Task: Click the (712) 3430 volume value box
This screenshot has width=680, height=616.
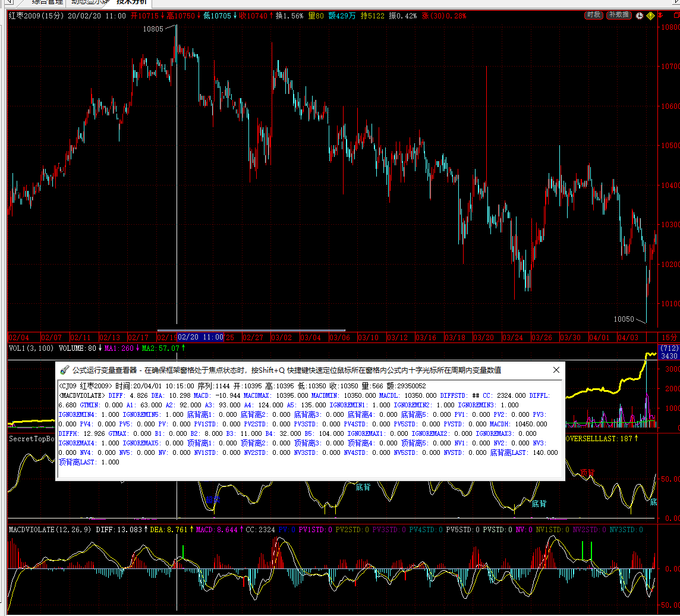Action: 669,352
